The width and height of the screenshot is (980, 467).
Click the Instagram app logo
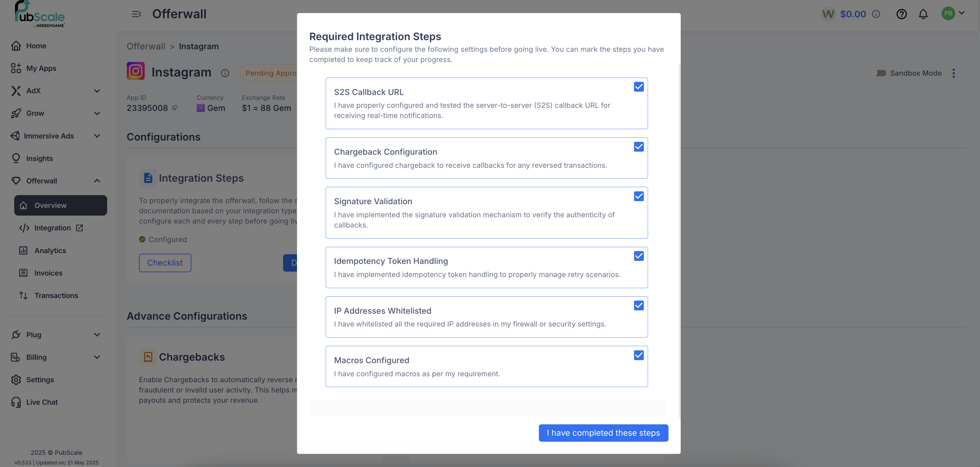[x=136, y=71]
